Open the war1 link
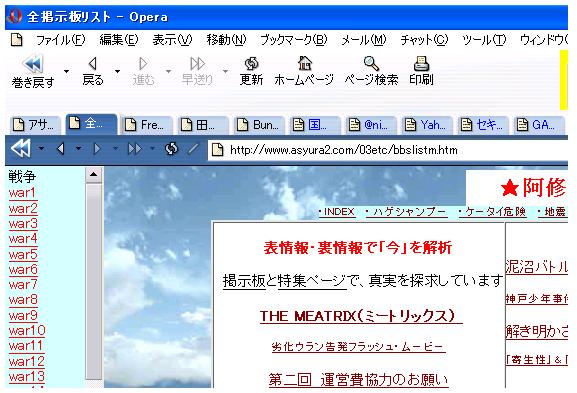577x393 pixels. coord(22,193)
